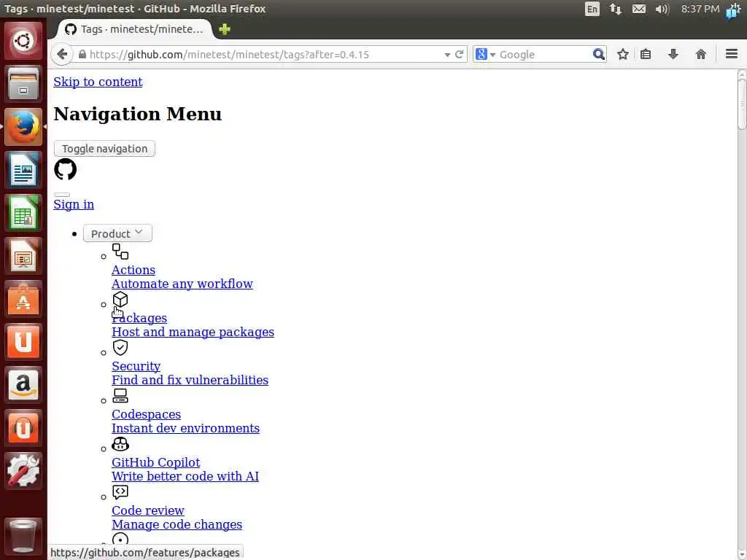
Task: Click Instant dev environments link
Action: 185,428
